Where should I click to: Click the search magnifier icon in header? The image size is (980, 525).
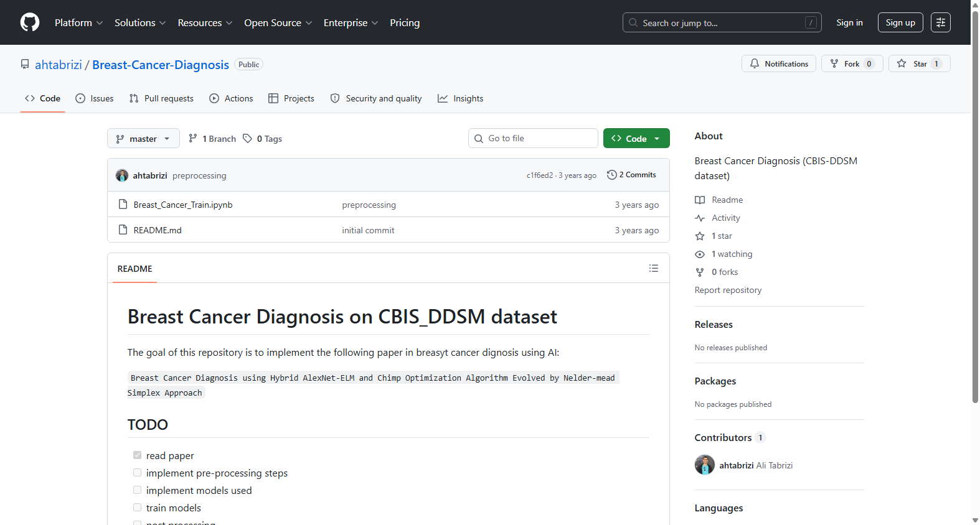point(633,22)
